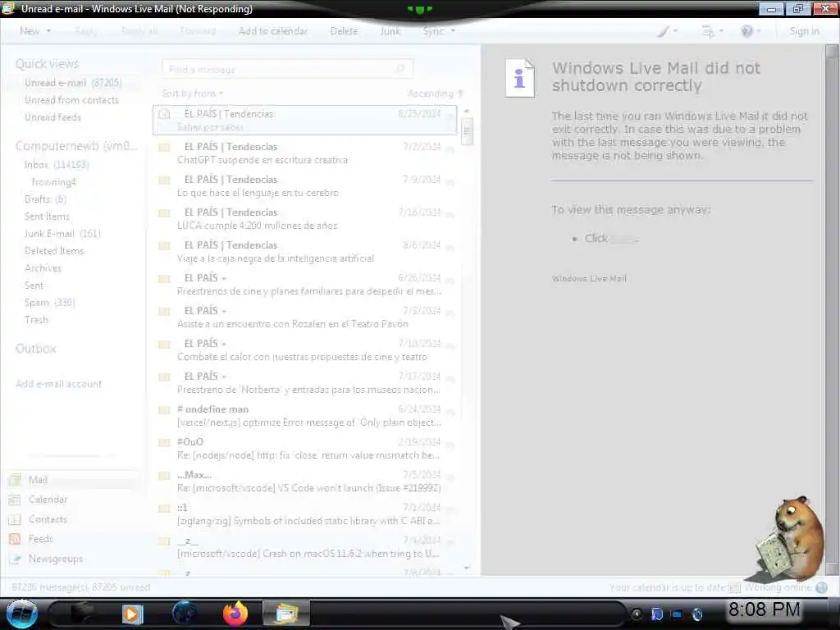Click the reading pane vertical scrollbar
Screen dimensions: 840x630
pos(832,309)
